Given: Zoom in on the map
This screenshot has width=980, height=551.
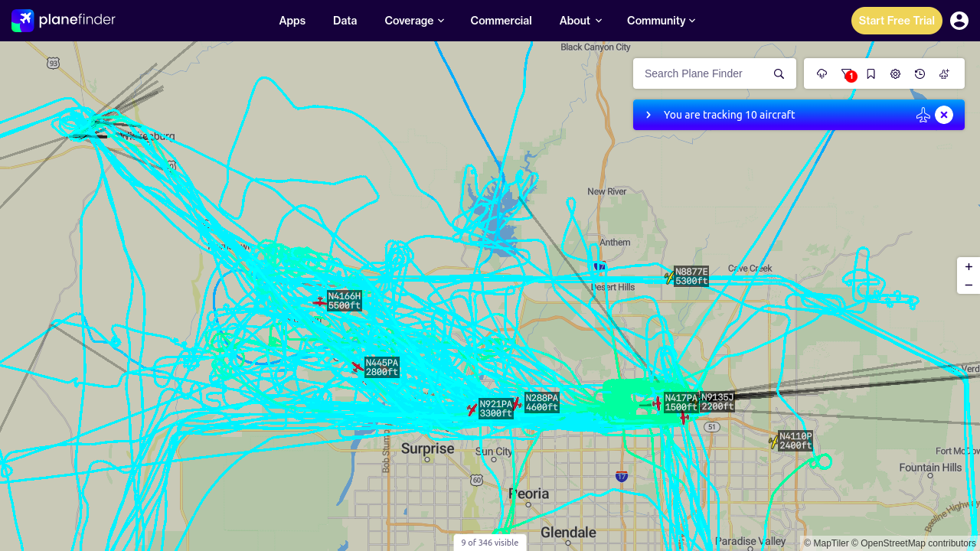Looking at the screenshot, I should pyautogui.click(x=969, y=267).
